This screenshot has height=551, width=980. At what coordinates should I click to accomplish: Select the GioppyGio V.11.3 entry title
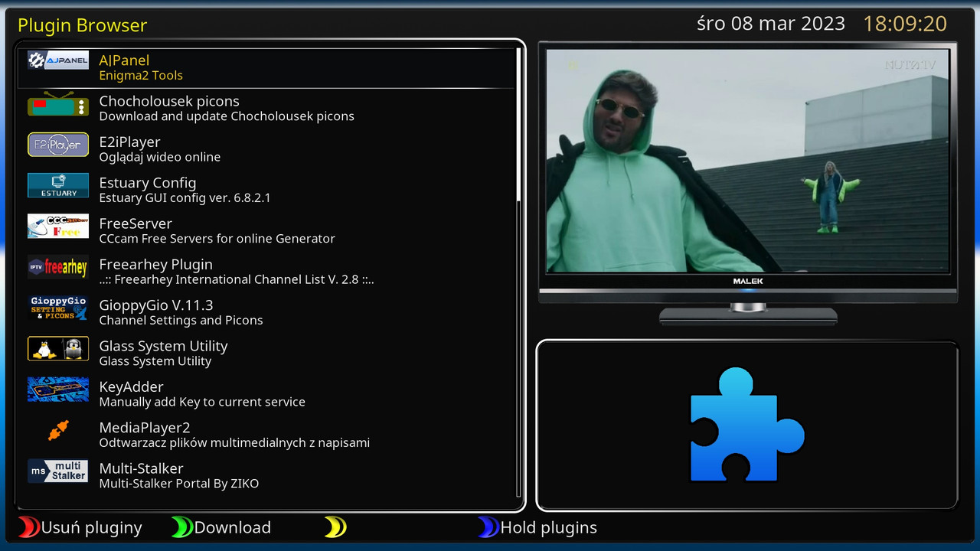pos(156,305)
